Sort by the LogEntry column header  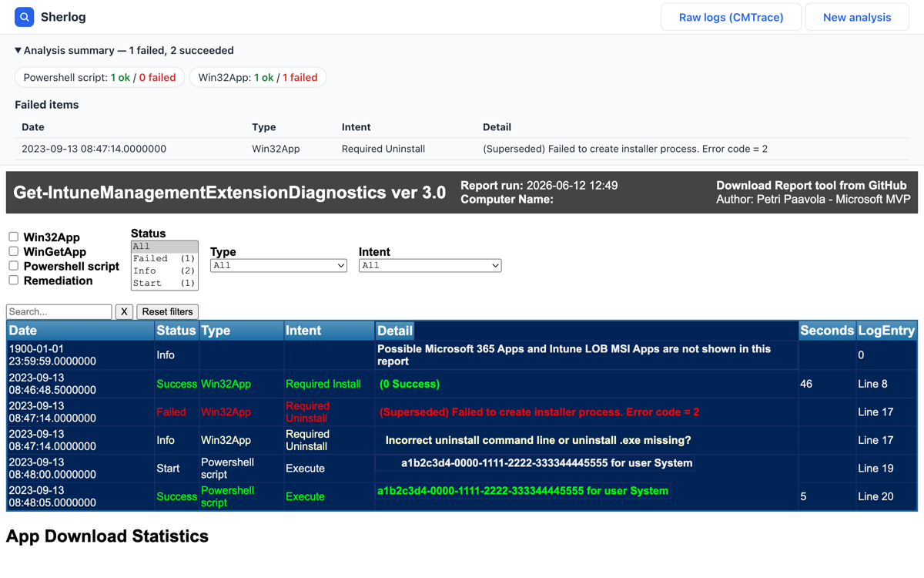pos(886,331)
